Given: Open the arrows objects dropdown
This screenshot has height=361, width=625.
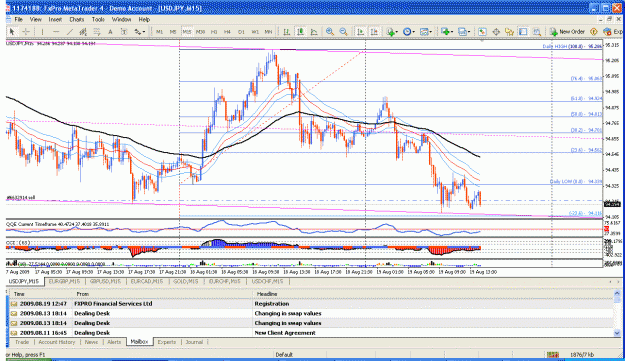Looking at the screenshot, I should tap(140, 31).
